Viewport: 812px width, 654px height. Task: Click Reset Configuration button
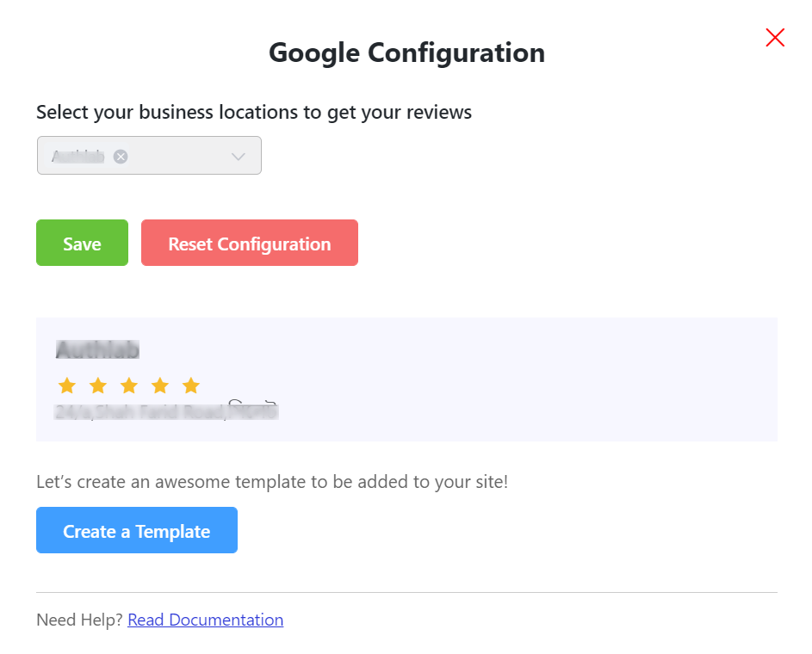250,243
